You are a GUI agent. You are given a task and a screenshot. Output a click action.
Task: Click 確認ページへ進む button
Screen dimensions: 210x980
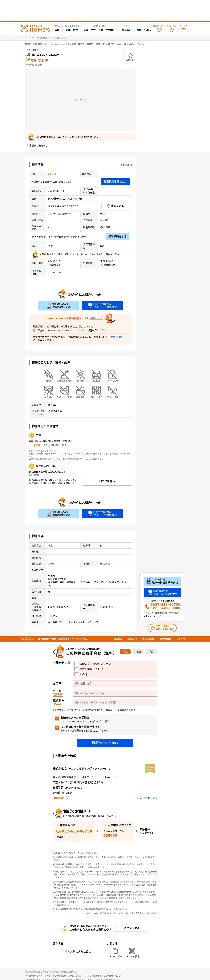[x=105, y=743]
